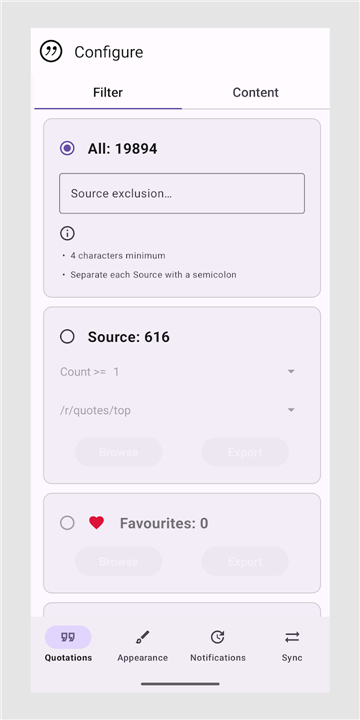Click Export button under Favourites
The image size is (360, 720).
(245, 562)
